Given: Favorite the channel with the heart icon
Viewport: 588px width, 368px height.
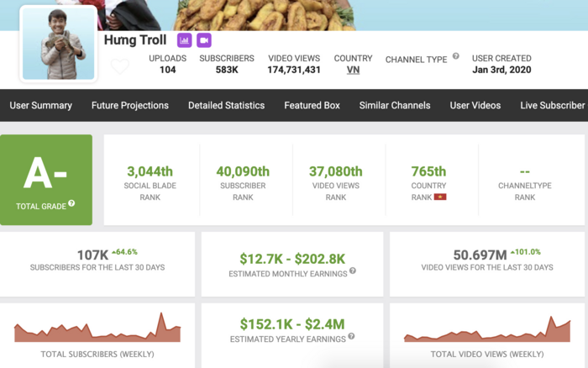Looking at the screenshot, I should coord(120,66).
